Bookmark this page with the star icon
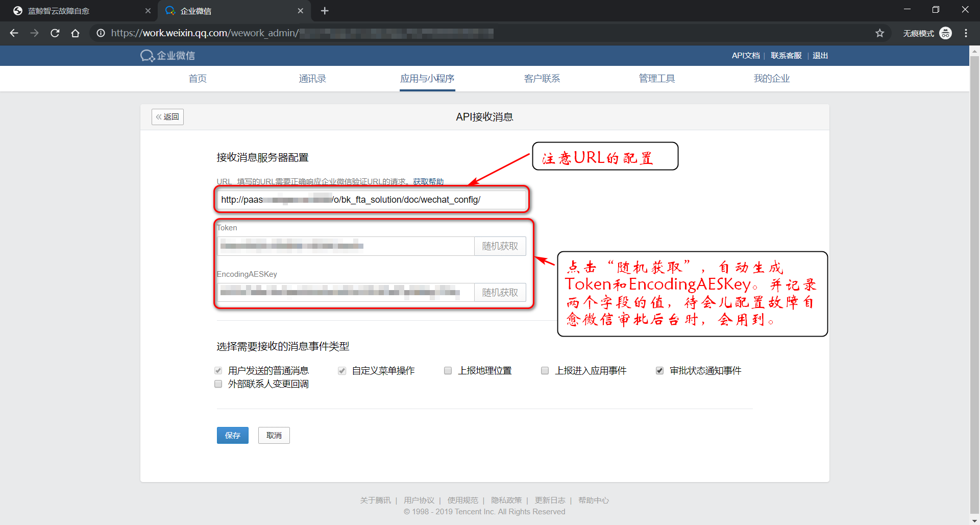 [x=880, y=33]
